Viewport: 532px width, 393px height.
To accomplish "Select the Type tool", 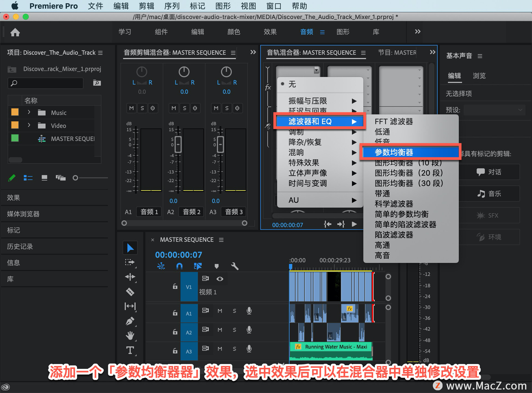I will pos(130,350).
